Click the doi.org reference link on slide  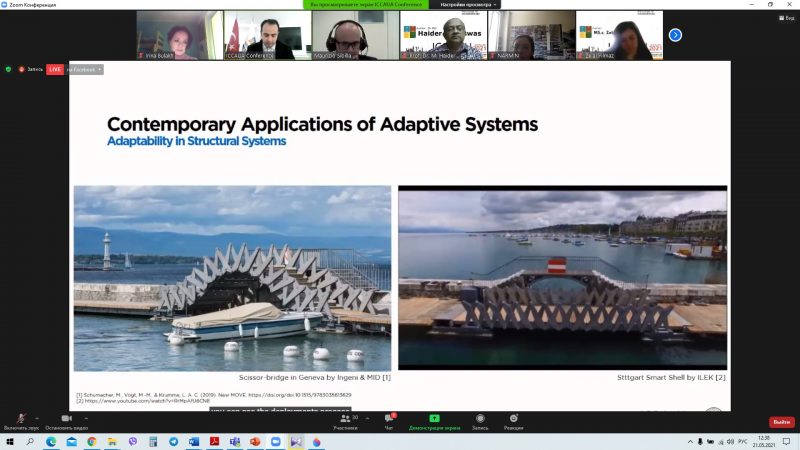(x=299, y=395)
